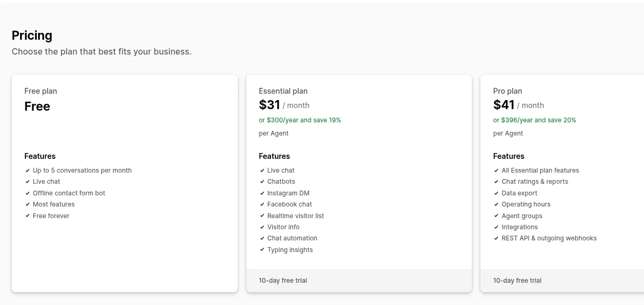The height and width of the screenshot is (305, 644).
Task: Click checkmark icon beside 'Data export'
Action: (x=496, y=193)
